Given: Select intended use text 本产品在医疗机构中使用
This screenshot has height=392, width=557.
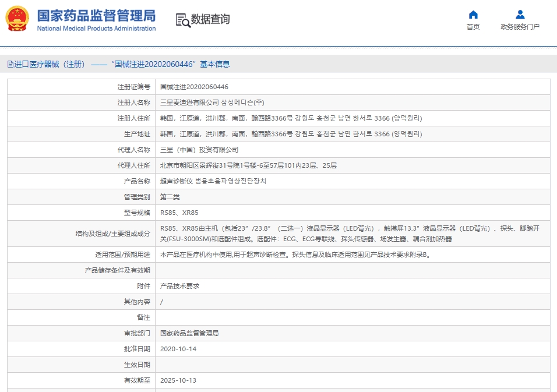Looking at the screenshot, I should tap(295, 255).
